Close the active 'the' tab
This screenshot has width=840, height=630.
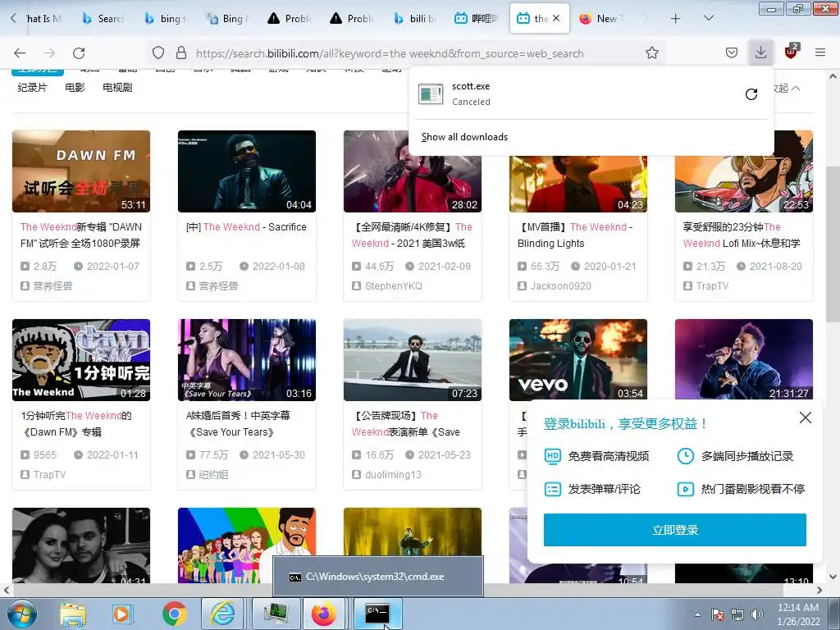[557, 19]
